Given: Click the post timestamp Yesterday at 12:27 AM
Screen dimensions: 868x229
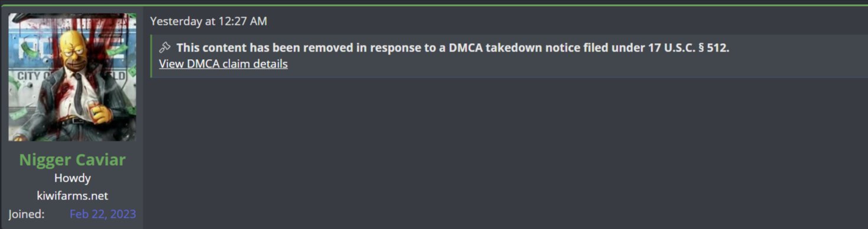Looking at the screenshot, I should (208, 21).
